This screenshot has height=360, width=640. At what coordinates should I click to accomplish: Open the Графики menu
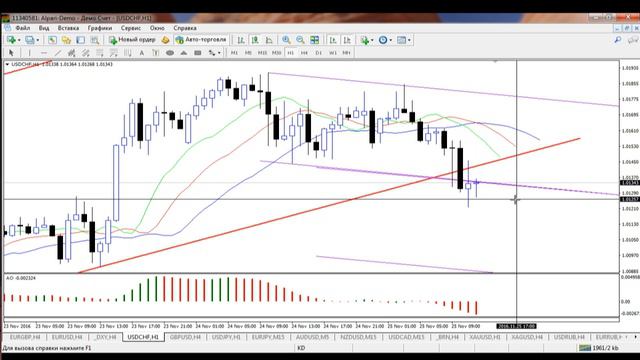click(x=100, y=28)
